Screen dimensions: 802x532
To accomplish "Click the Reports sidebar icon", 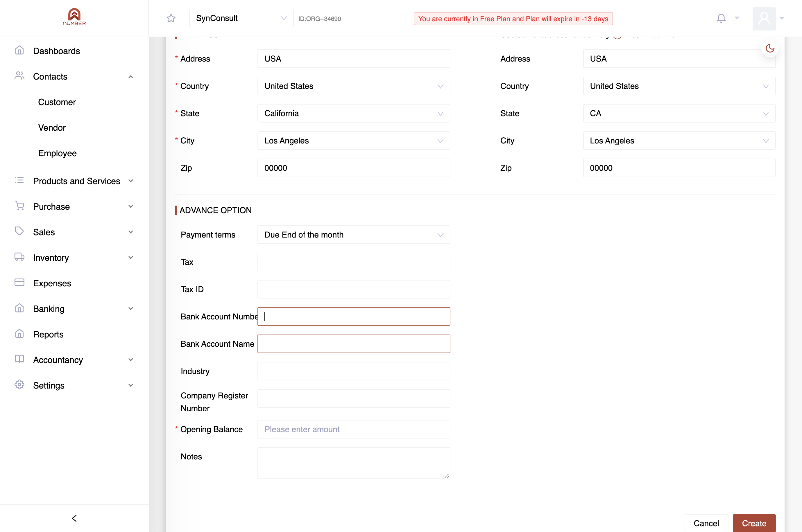I will point(19,334).
